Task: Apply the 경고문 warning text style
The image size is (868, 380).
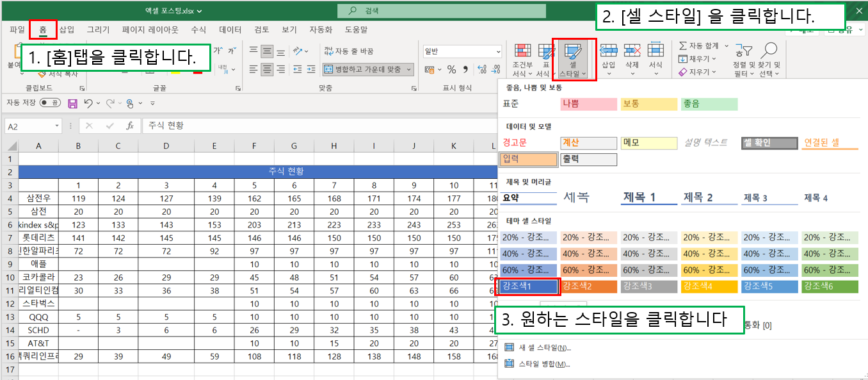Action: coord(528,143)
